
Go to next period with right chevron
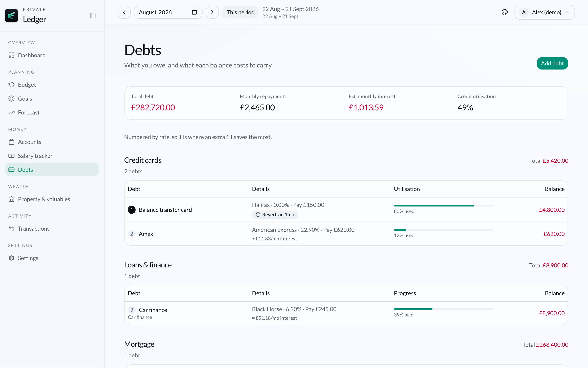pyautogui.click(x=212, y=12)
